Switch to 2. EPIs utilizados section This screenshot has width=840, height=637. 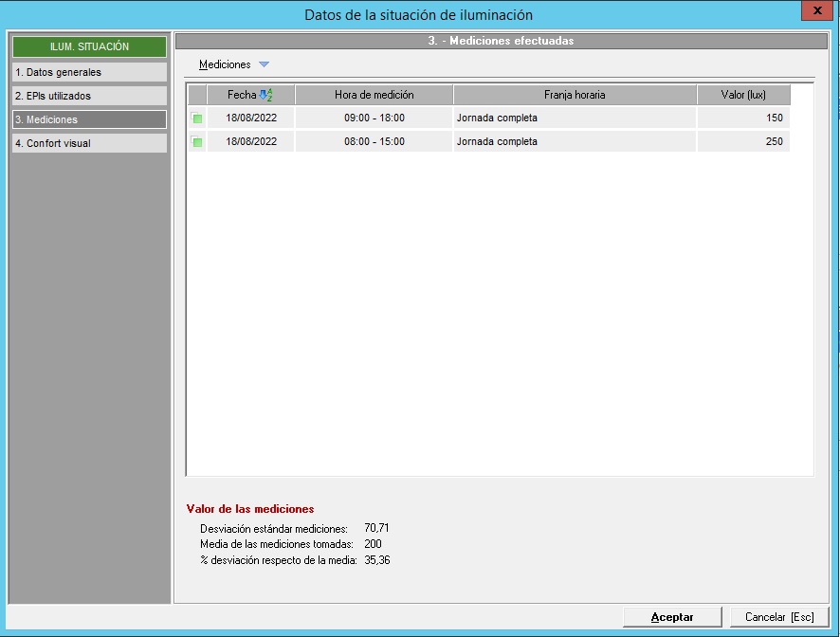point(89,96)
